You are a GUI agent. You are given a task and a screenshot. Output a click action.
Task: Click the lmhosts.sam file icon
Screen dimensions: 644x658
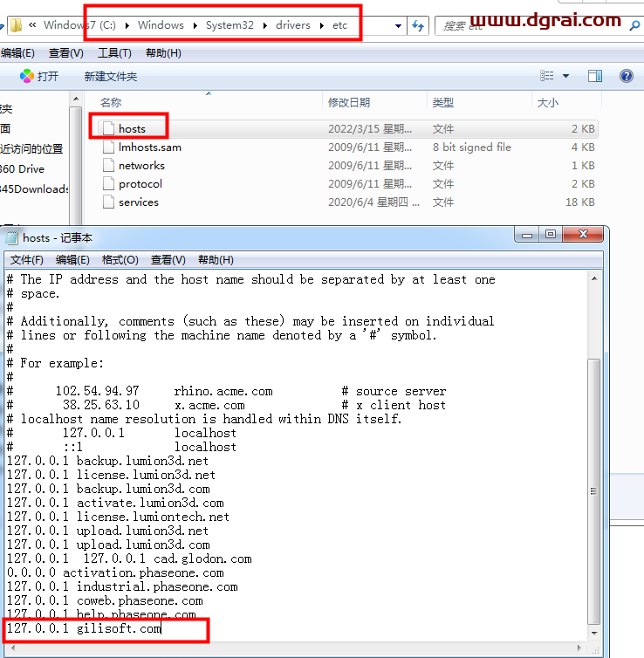point(108,147)
